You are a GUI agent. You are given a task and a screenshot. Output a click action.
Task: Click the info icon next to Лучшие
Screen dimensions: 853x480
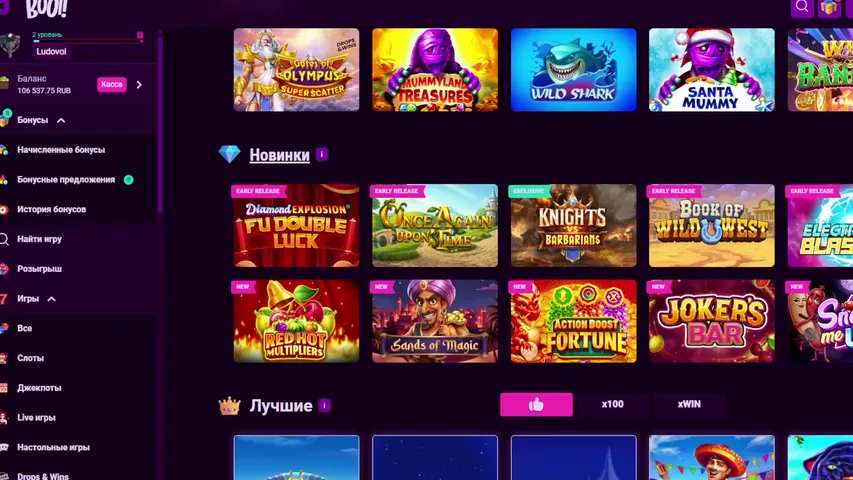pyautogui.click(x=325, y=405)
